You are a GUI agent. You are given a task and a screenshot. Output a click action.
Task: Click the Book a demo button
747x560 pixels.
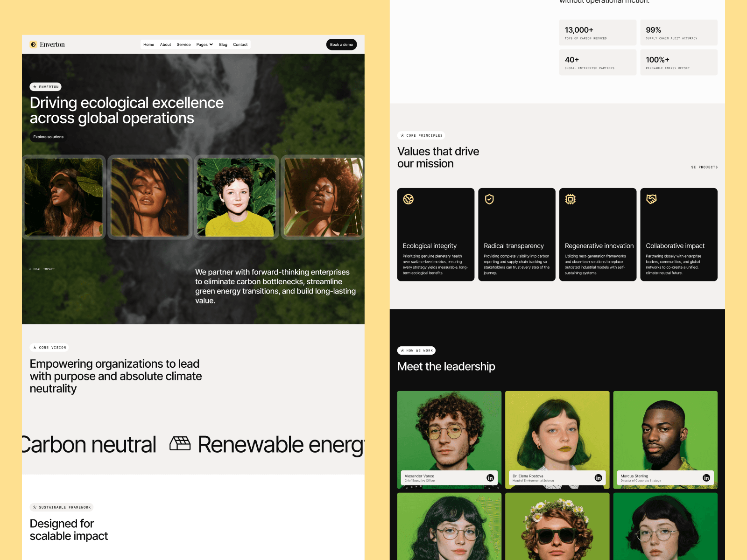click(341, 44)
